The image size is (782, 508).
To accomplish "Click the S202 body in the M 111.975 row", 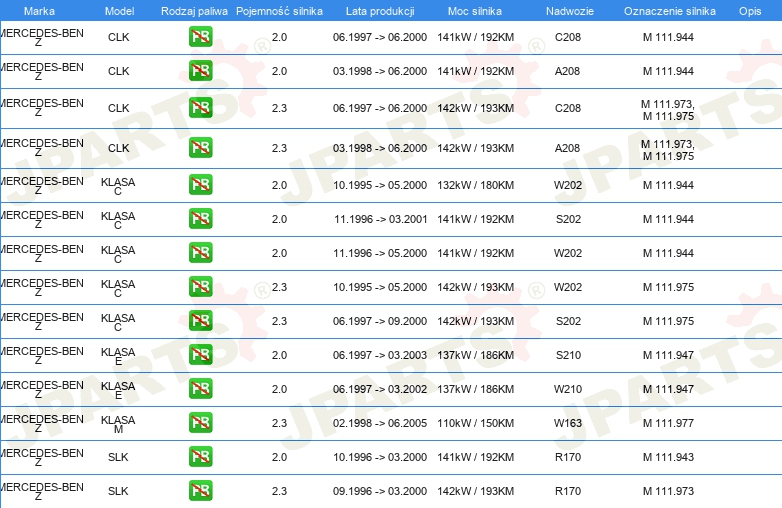I will [568, 321].
